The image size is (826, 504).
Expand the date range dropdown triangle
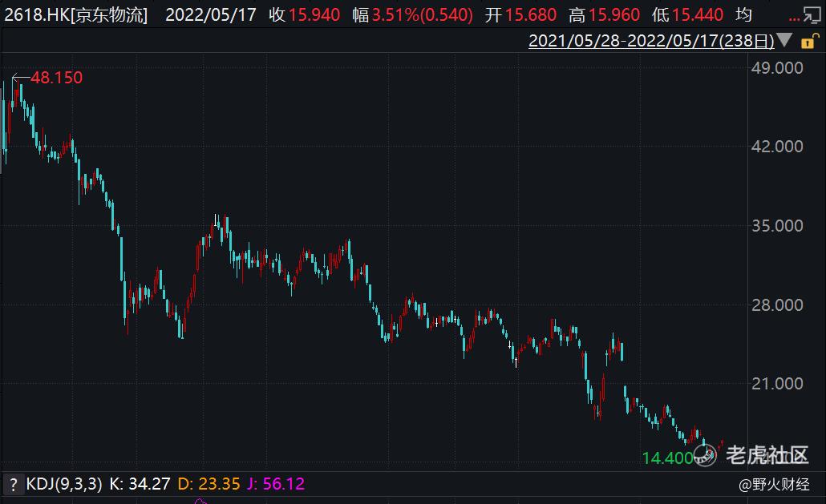pos(784,40)
